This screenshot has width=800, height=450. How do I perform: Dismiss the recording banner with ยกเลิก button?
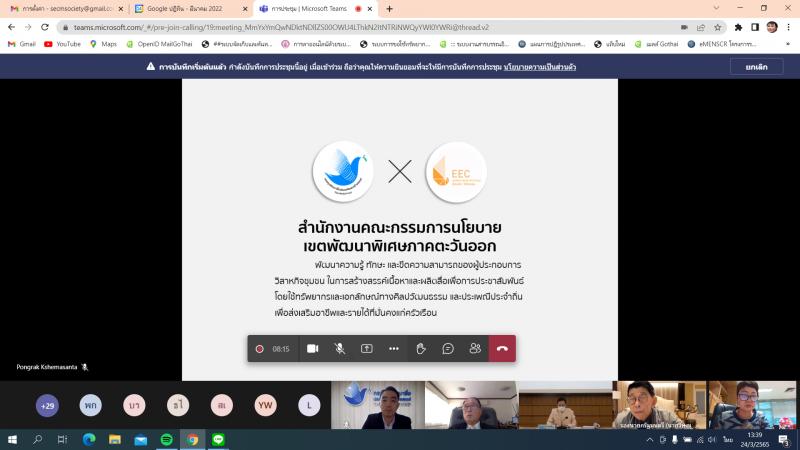(757, 67)
